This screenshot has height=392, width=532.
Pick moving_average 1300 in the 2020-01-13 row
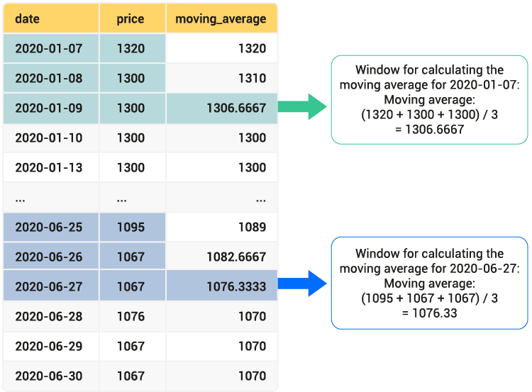click(222, 167)
